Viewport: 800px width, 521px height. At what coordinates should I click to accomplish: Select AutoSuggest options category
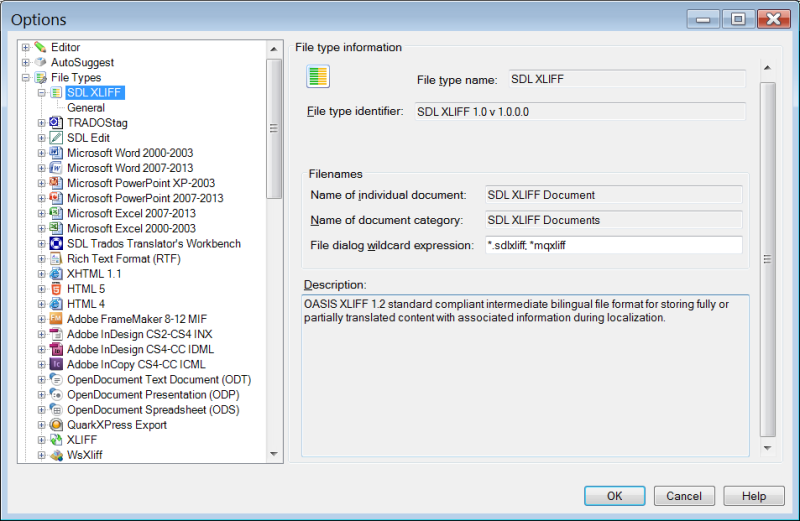(x=82, y=62)
